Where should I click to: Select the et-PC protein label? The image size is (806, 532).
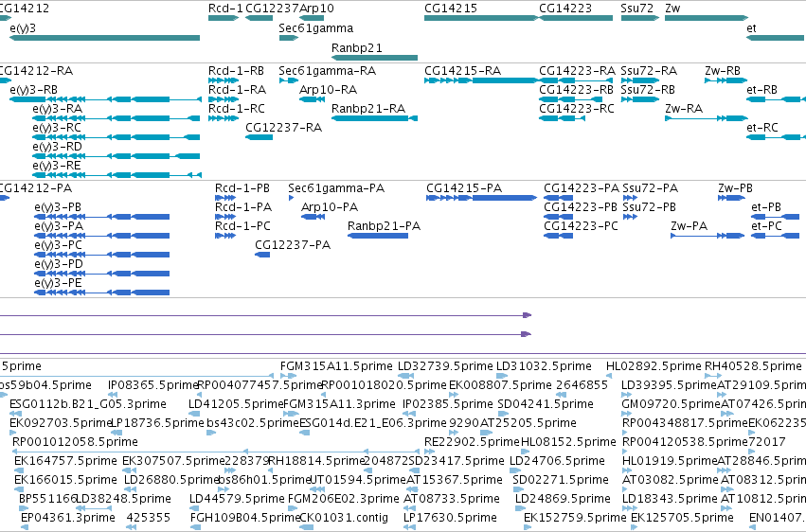tap(766, 226)
